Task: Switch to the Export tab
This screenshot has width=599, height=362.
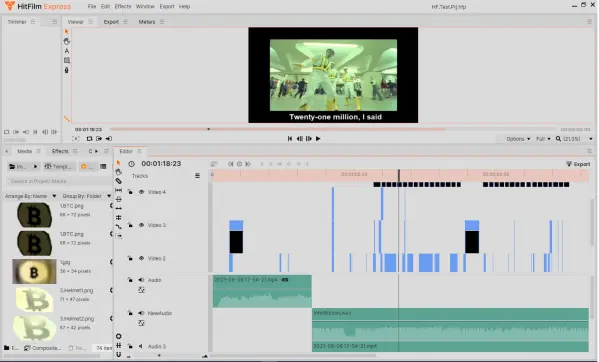Action: click(111, 22)
